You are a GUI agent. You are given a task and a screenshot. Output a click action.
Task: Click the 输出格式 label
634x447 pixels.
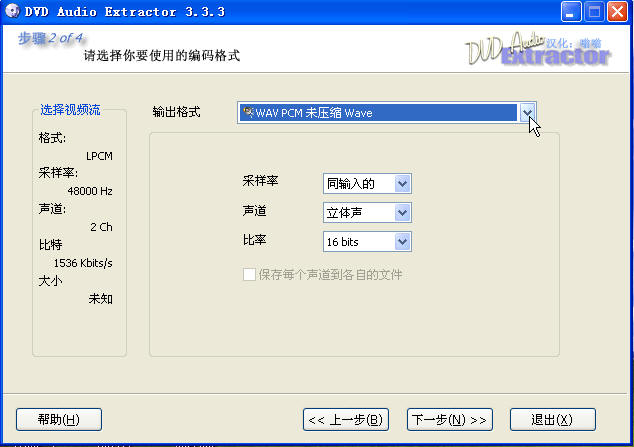tap(176, 112)
